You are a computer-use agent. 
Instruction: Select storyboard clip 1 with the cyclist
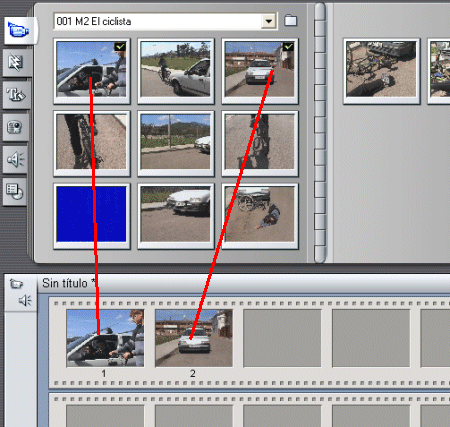105,338
